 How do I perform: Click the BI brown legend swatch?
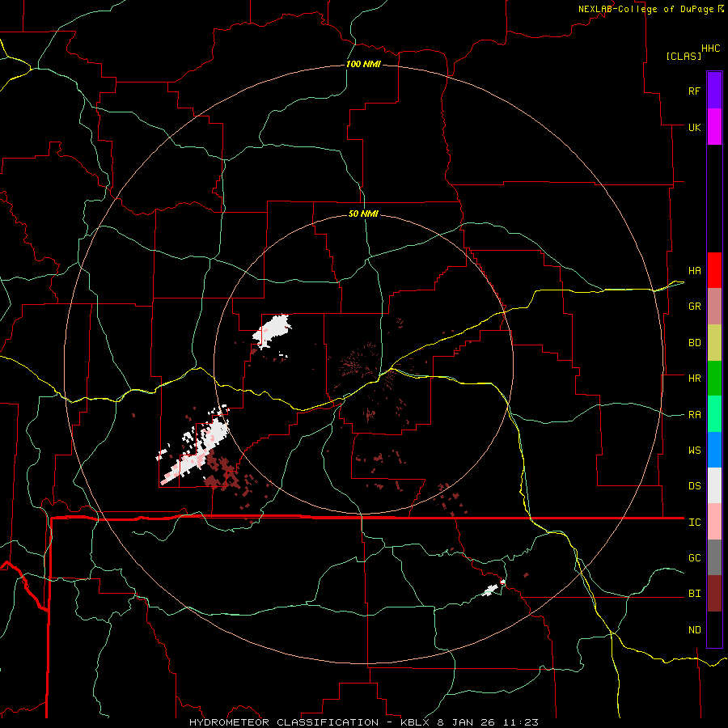[x=714, y=594]
